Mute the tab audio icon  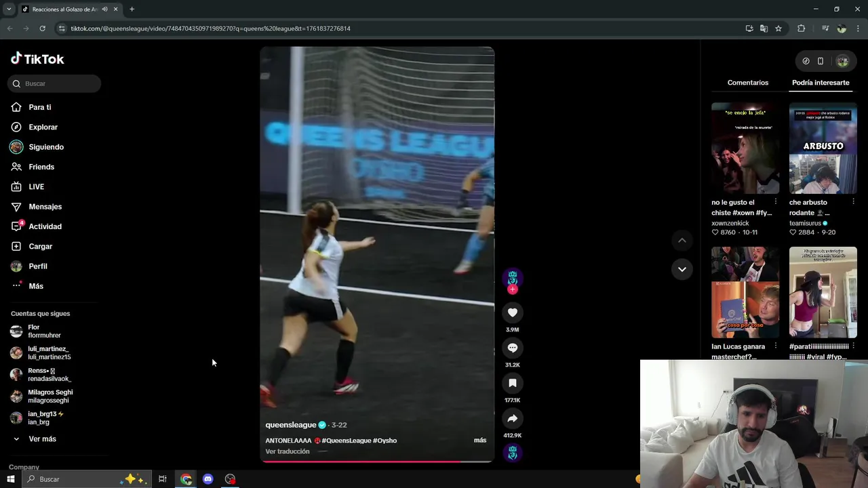(104, 9)
